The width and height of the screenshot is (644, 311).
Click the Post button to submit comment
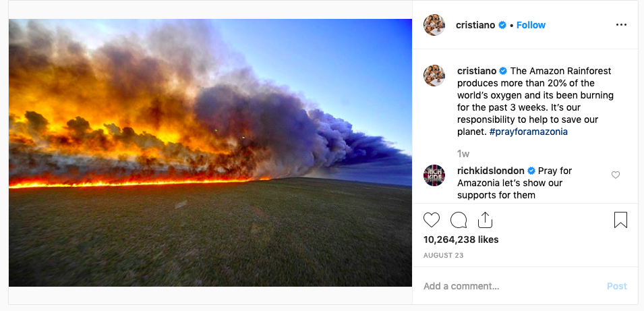point(617,286)
